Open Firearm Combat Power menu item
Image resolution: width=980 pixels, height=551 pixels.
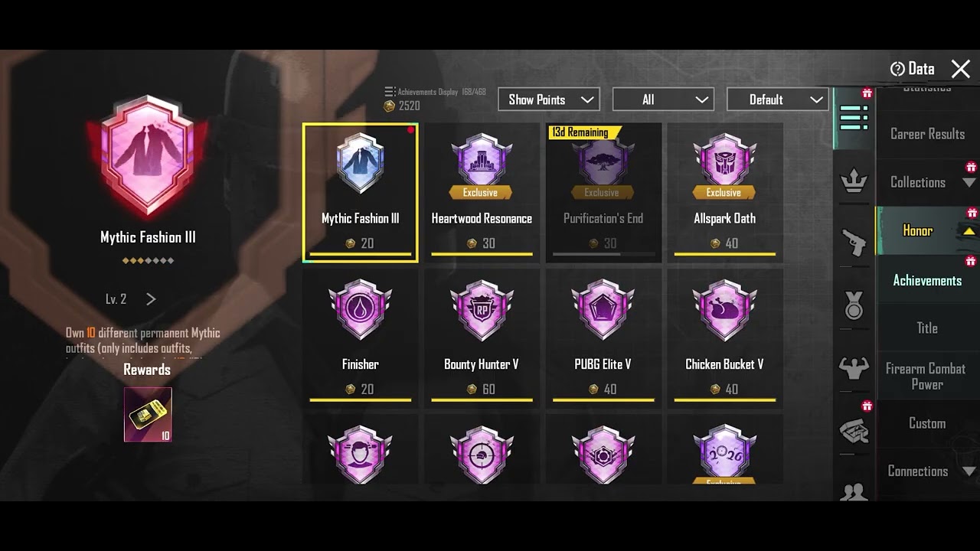(x=927, y=377)
